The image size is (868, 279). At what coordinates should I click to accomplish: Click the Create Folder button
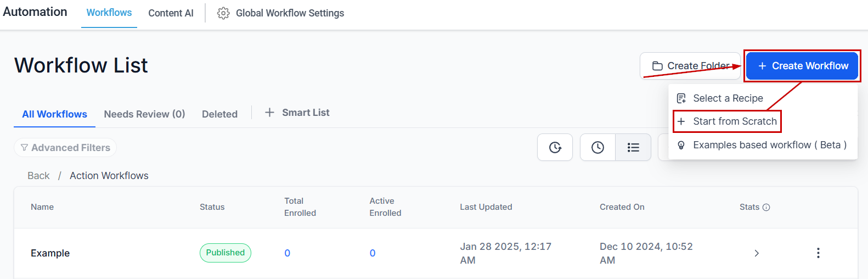(x=690, y=66)
